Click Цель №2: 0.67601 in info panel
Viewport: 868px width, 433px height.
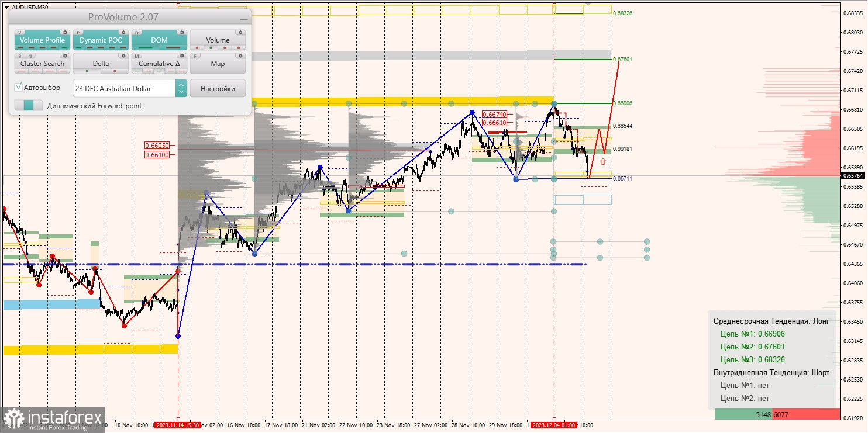(752, 347)
